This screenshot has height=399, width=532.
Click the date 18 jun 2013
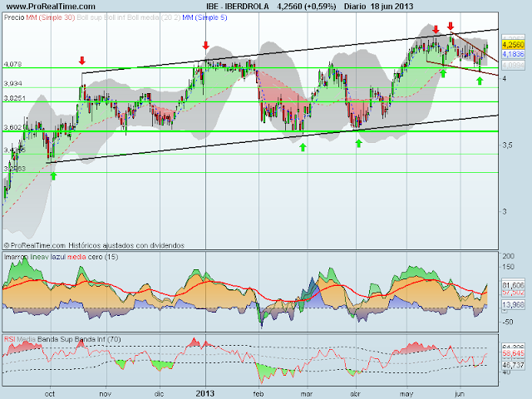(x=392, y=7)
